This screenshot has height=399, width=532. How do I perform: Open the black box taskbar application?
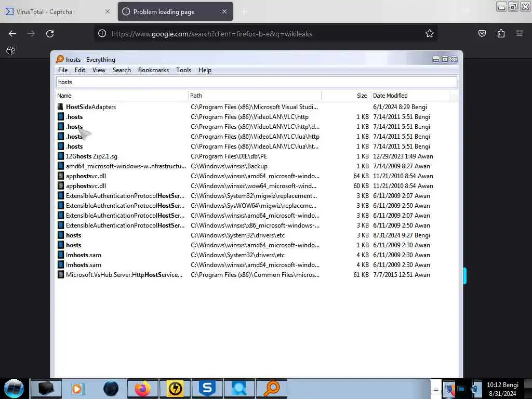point(46,389)
